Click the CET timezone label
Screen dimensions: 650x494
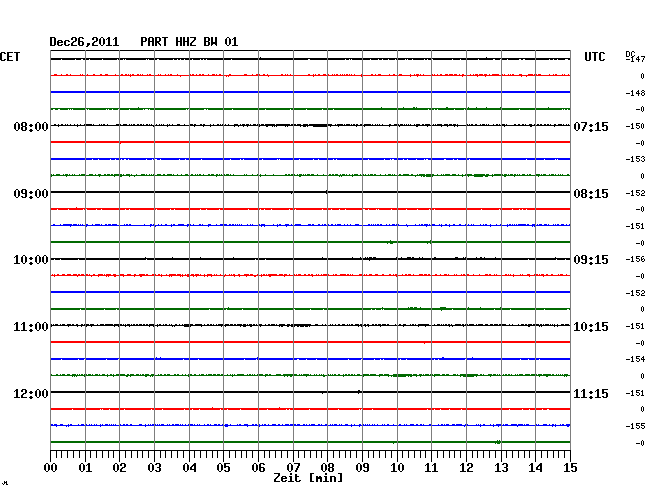pyautogui.click(x=10, y=57)
